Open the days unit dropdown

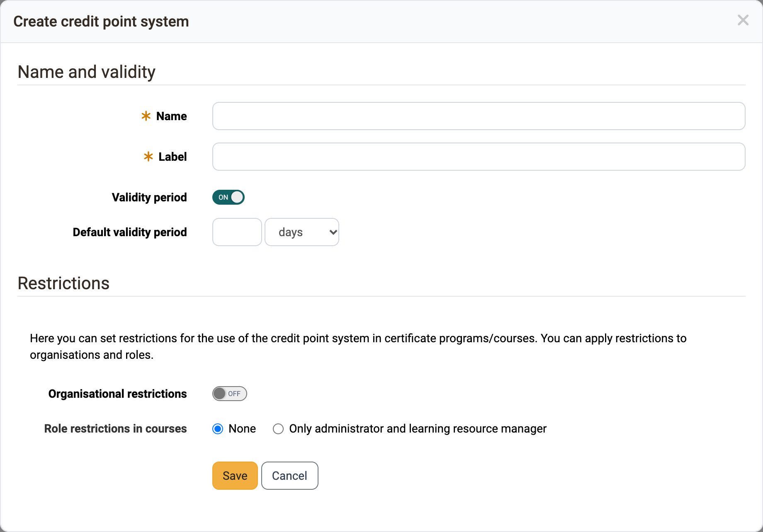(302, 232)
